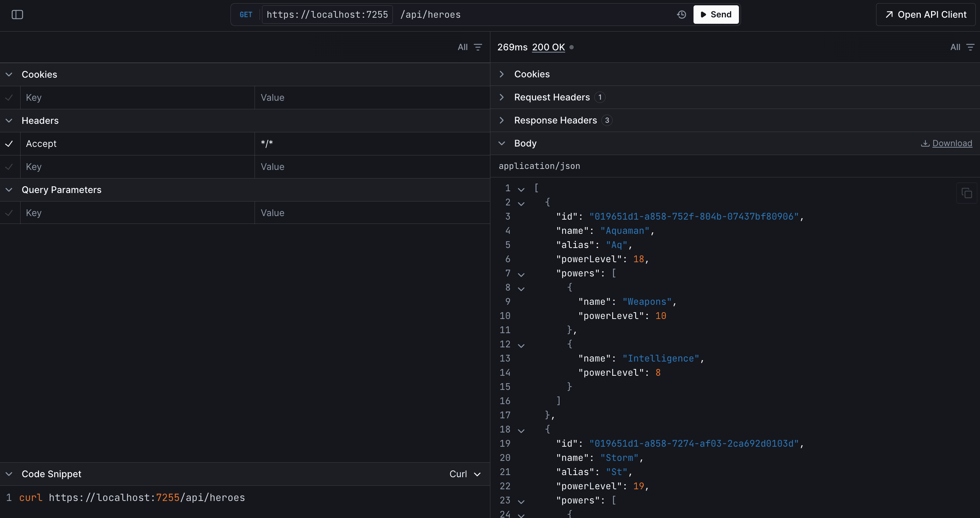Viewport: 980px width, 518px height.
Task: Click the Accept header key cell
Action: pos(137,143)
